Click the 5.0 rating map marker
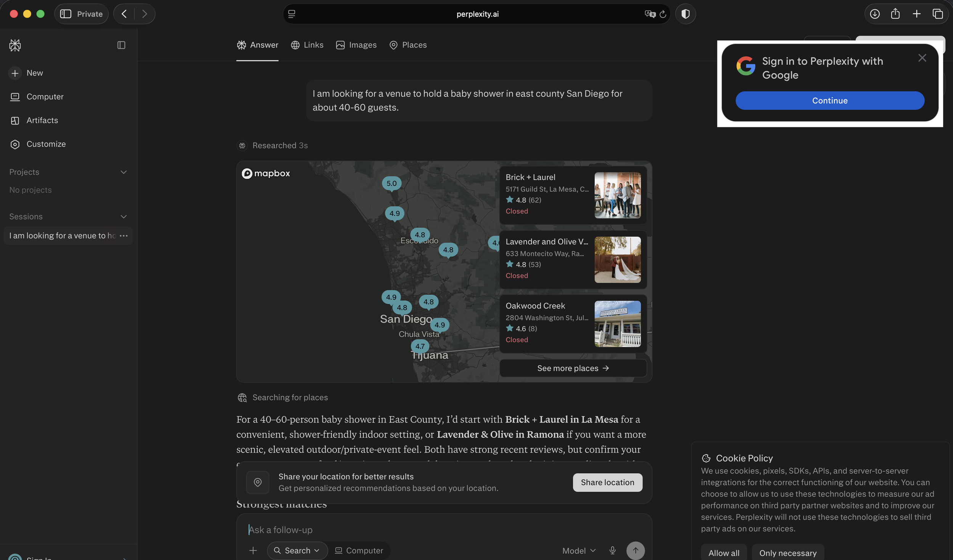 (391, 183)
